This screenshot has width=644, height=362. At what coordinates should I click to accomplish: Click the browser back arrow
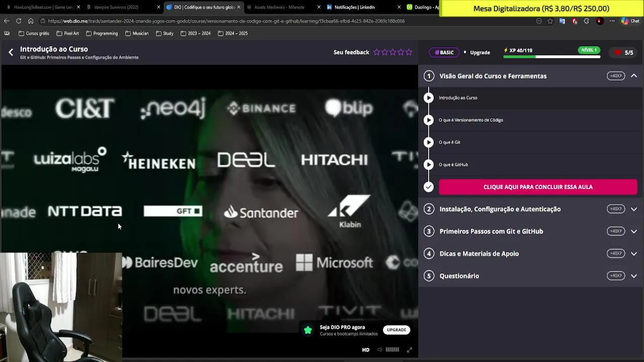tap(7, 21)
